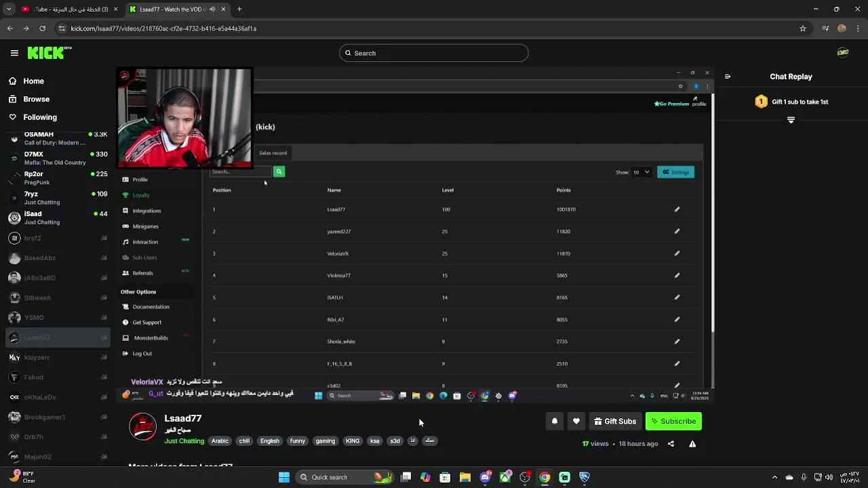Click Sales record tab in the video
This screenshot has width=868, height=488.
[x=273, y=153]
